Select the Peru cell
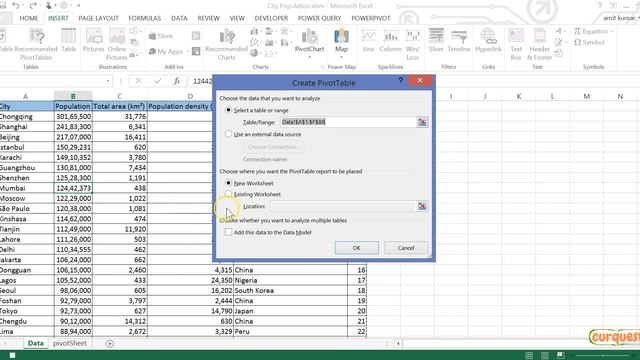The width and height of the screenshot is (640, 360). (290, 331)
